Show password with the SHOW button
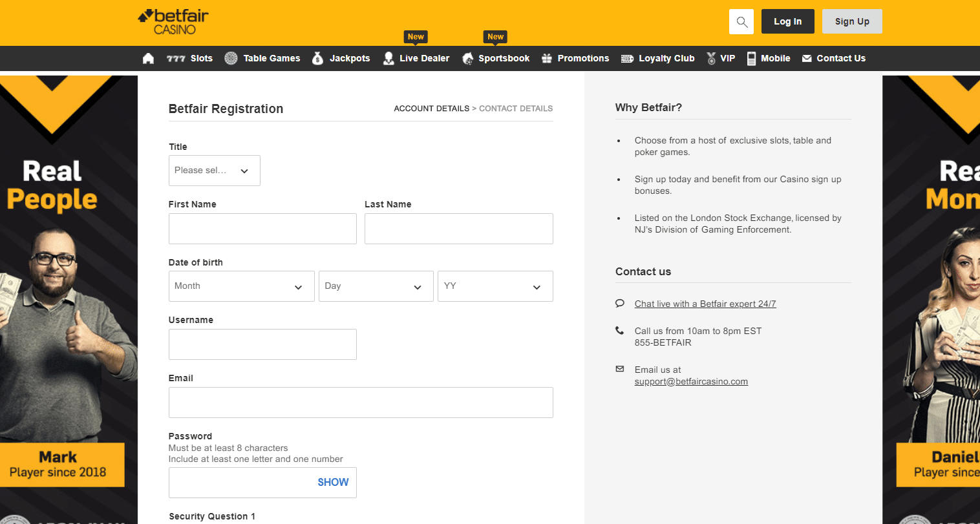This screenshot has width=980, height=524. [333, 482]
